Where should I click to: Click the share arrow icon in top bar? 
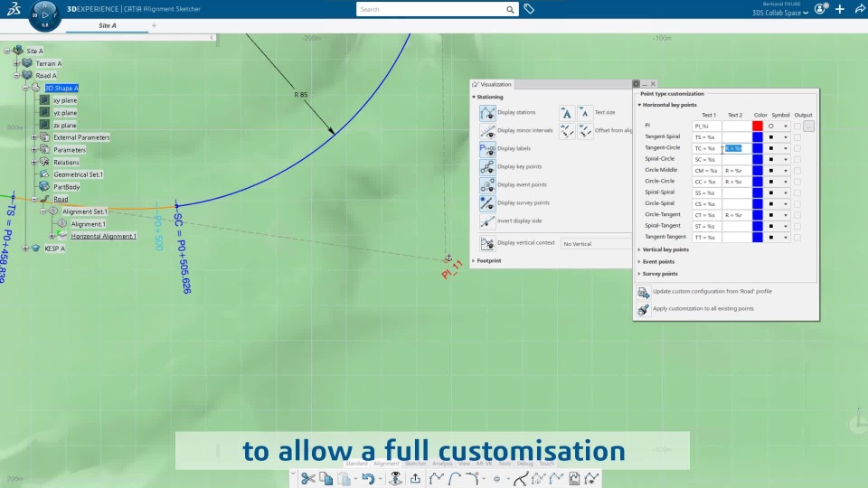(x=860, y=9)
